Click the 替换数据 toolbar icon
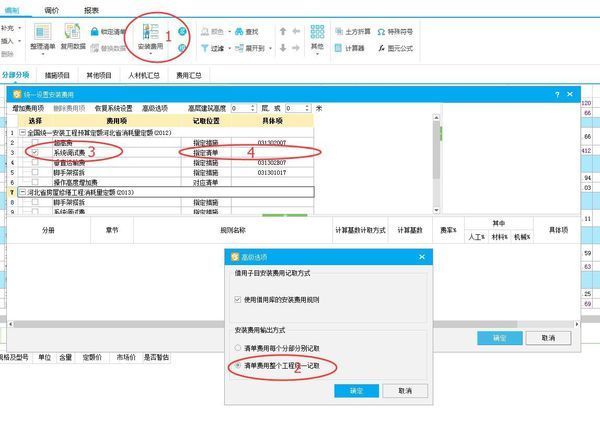The width and height of the screenshot is (600, 422). tap(95, 48)
